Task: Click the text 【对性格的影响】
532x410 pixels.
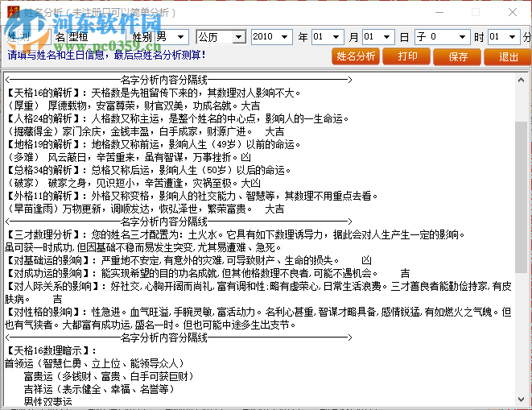Action: [43, 312]
